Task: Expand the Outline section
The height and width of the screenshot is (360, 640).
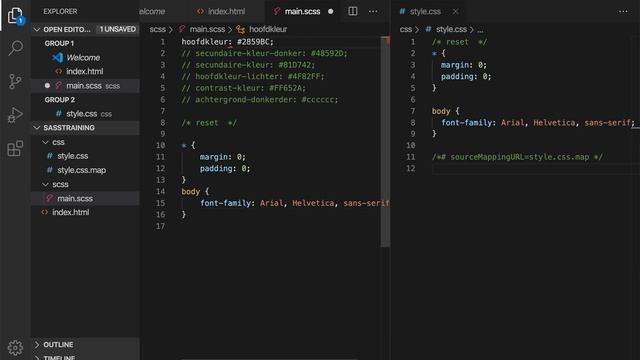Action: tap(37, 344)
